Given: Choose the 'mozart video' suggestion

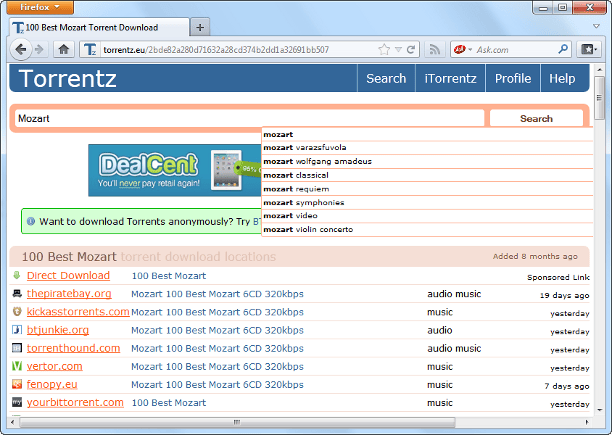Looking at the screenshot, I should [427, 216].
